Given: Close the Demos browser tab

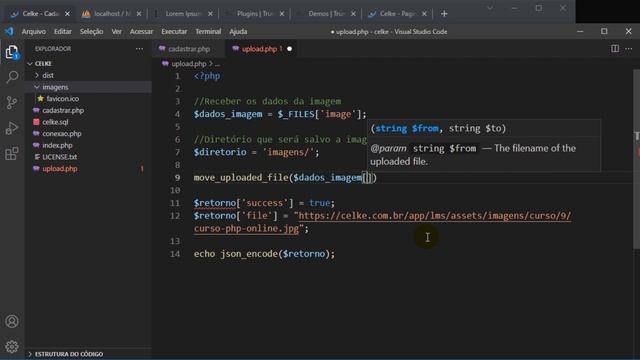Looking at the screenshot, I should click(x=353, y=14).
